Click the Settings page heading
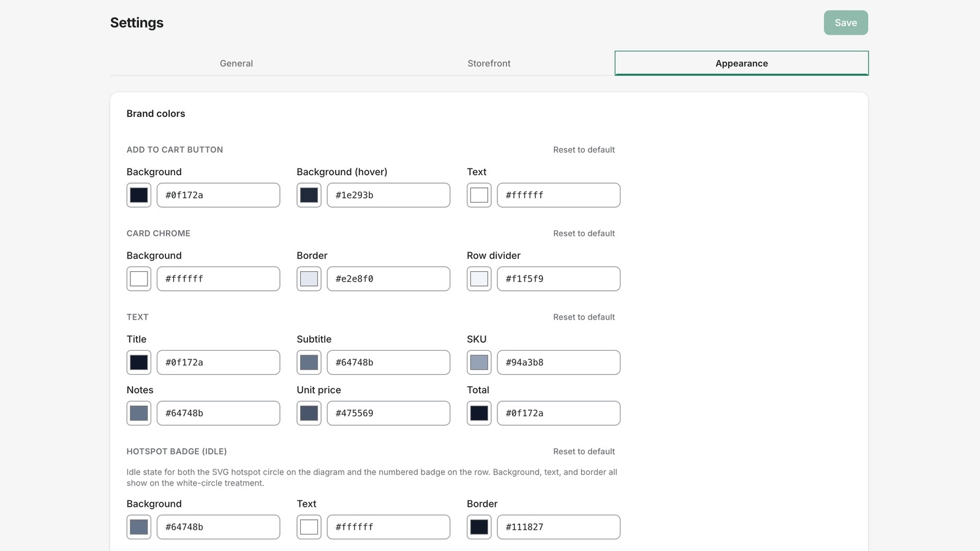The width and height of the screenshot is (980, 551). (137, 23)
